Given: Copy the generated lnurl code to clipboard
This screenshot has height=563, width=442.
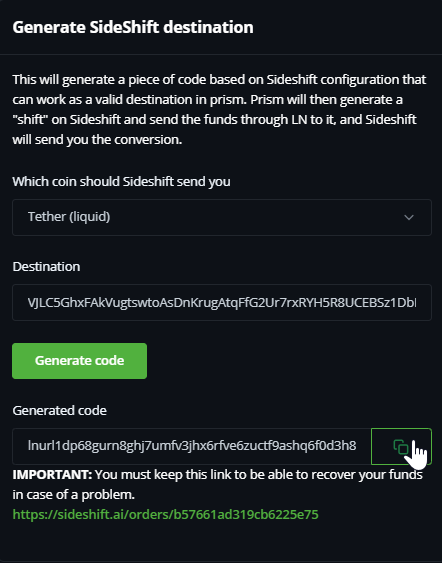Looking at the screenshot, I should (401, 446).
